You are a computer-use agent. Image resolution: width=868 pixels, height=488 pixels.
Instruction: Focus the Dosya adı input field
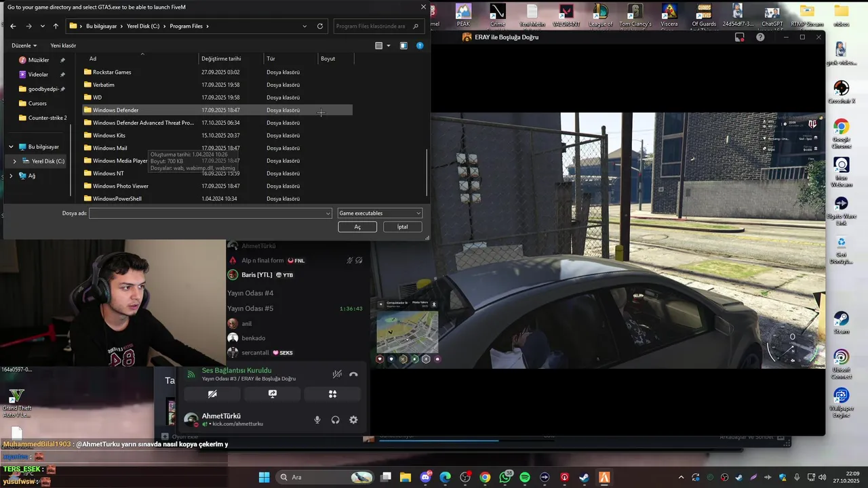[207, 213]
